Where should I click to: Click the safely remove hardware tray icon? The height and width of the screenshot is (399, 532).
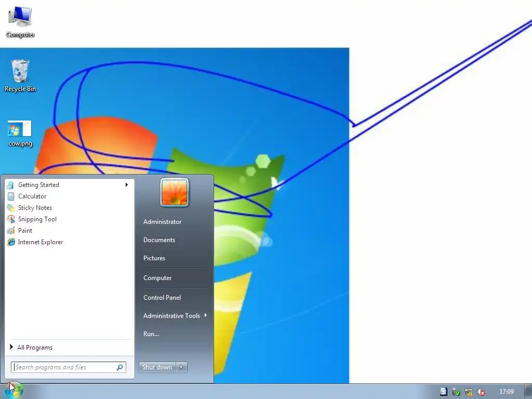pos(456,392)
